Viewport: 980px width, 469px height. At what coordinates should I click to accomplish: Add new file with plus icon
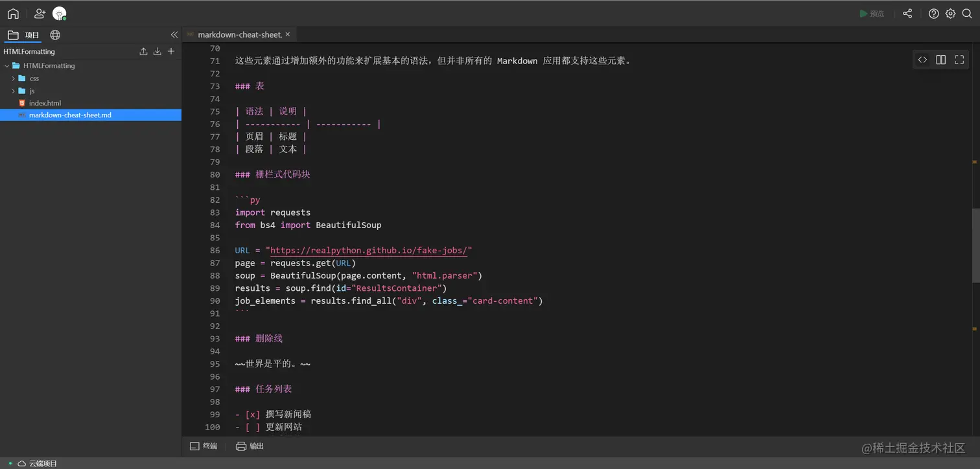coord(171,51)
